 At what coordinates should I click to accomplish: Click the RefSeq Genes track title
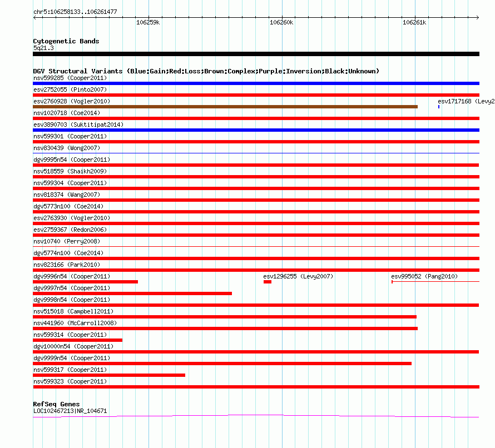[x=56, y=404]
